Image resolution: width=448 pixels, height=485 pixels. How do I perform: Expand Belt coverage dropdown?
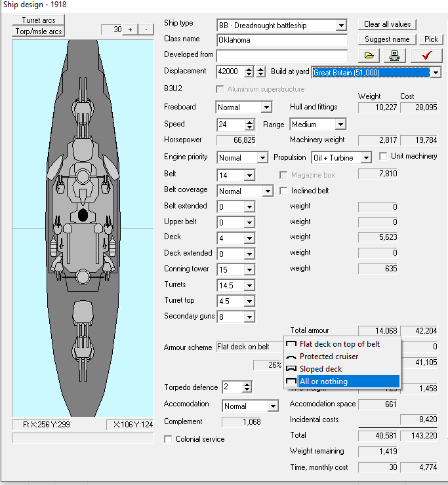point(268,191)
